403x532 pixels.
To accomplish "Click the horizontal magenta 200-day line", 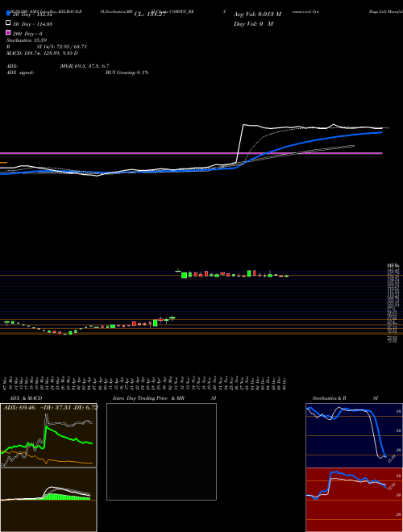I will (x=191, y=153).
